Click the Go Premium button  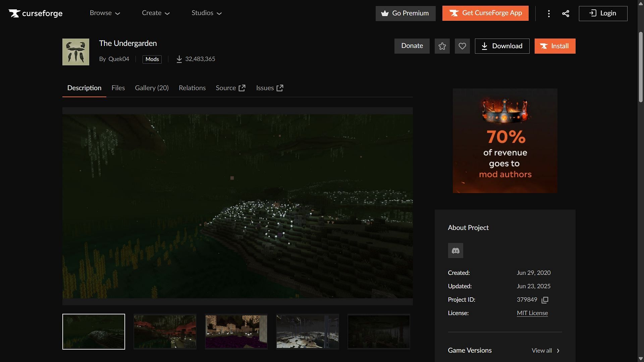tap(406, 13)
